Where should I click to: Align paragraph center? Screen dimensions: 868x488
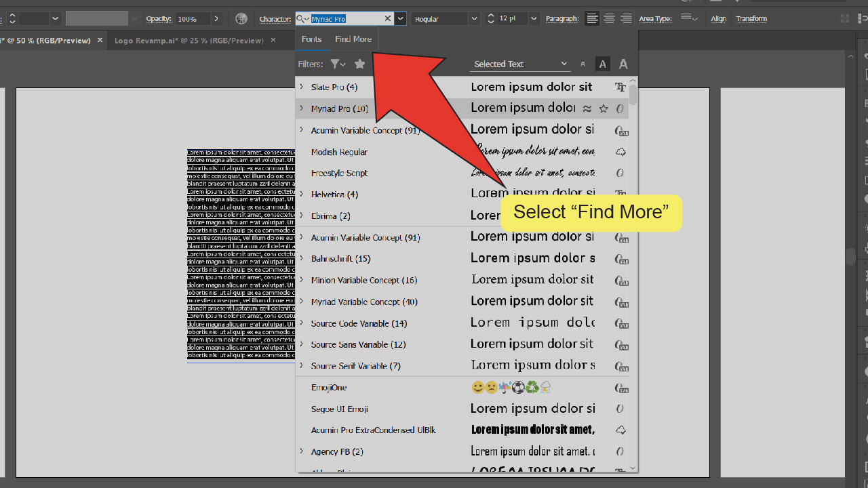click(x=609, y=19)
